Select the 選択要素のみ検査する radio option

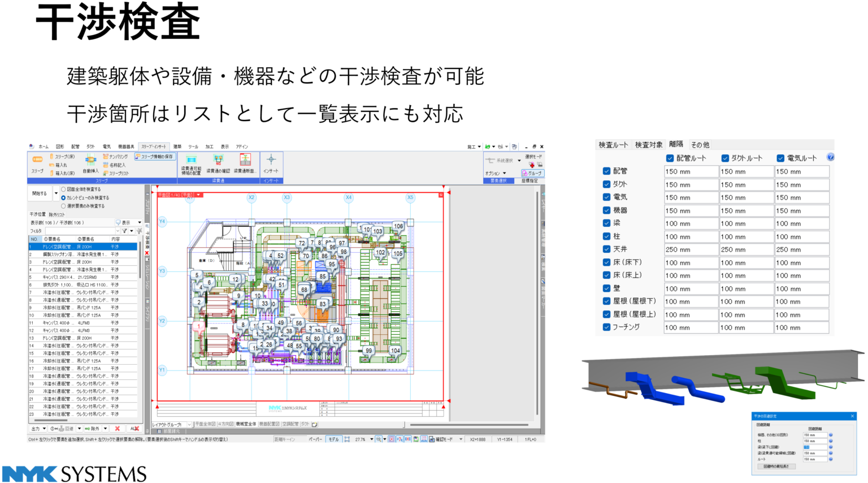point(63,206)
